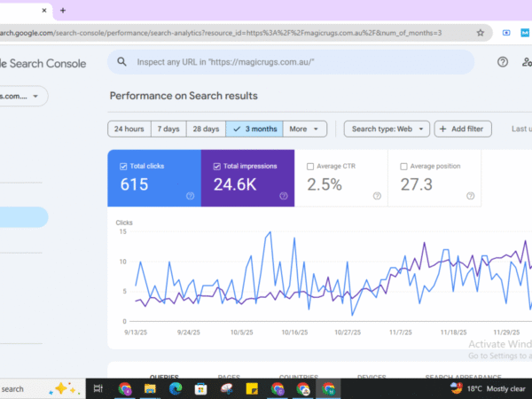Select the 7 days date range
The image size is (532, 399).
click(x=168, y=129)
